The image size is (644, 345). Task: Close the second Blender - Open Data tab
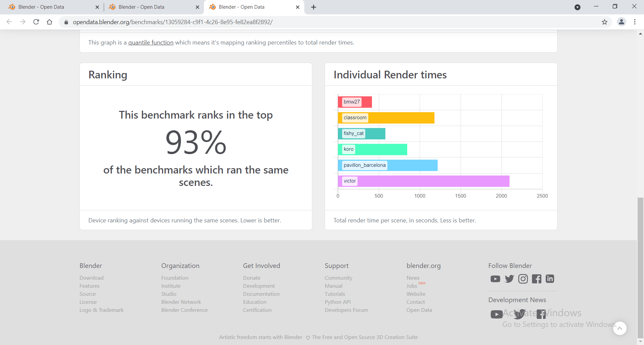(x=197, y=7)
